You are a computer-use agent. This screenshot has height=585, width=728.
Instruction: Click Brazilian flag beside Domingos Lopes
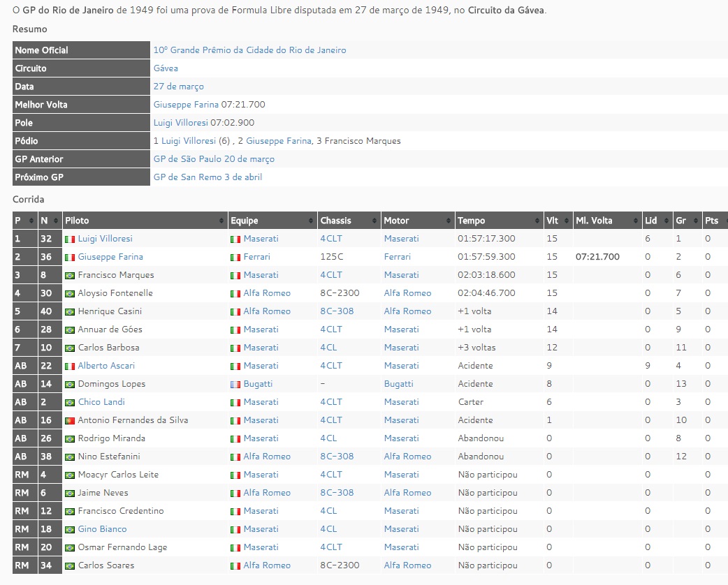click(70, 385)
